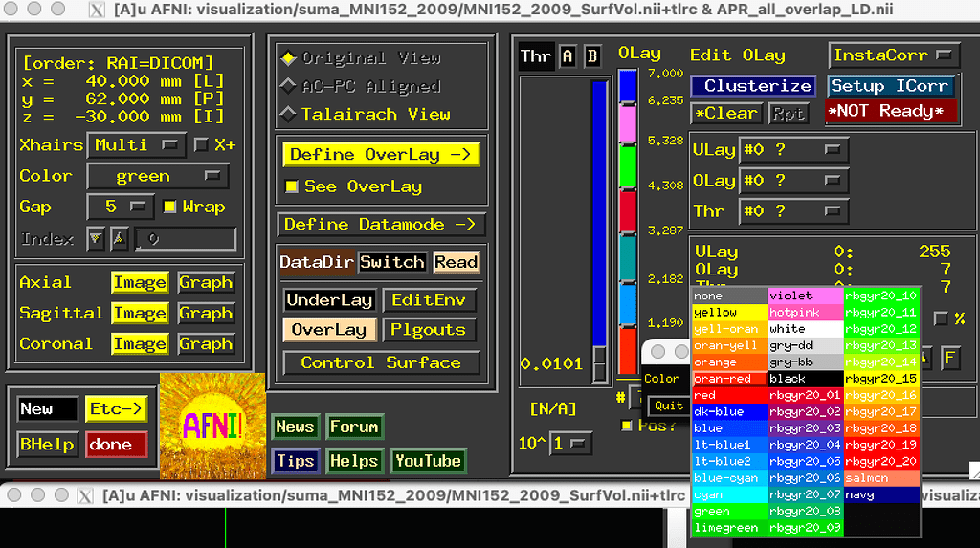Open Axial Graph viewer

[x=206, y=282]
